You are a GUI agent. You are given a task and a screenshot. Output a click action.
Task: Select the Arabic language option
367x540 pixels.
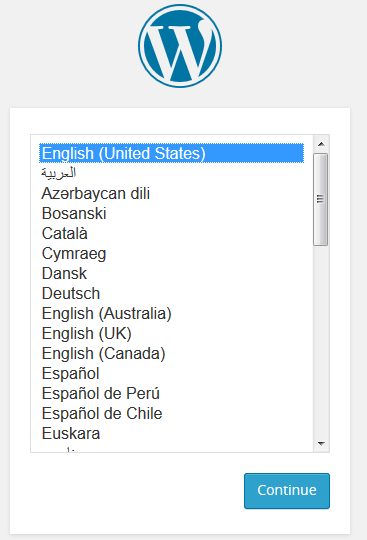point(171,173)
